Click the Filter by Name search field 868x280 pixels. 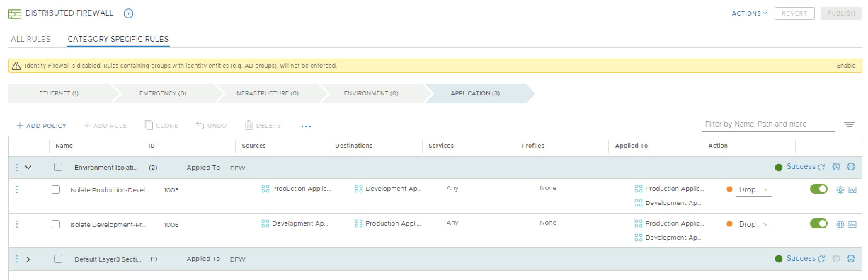click(x=767, y=124)
